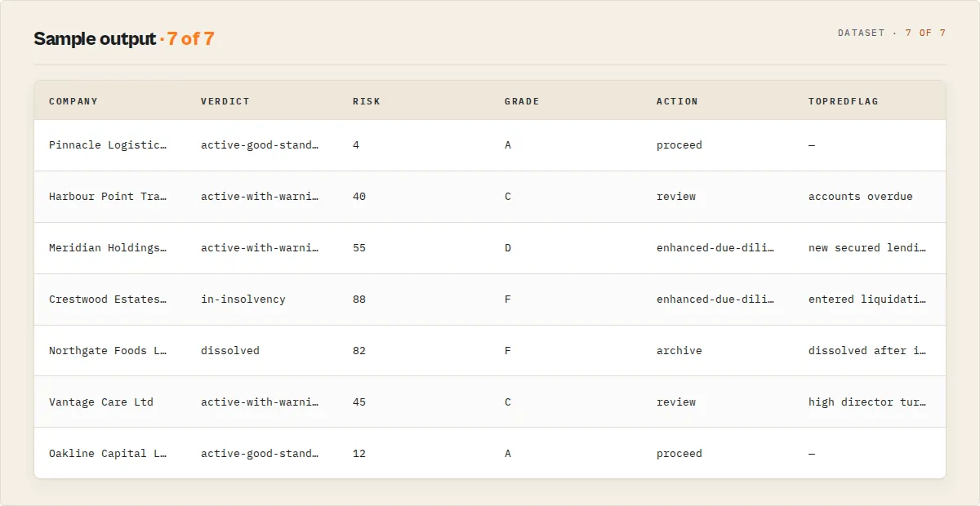This screenshot has height=506, width=980.
Task: Click Crestwood Estates enhanced-due-diligence action
Action: click(715, 300)
